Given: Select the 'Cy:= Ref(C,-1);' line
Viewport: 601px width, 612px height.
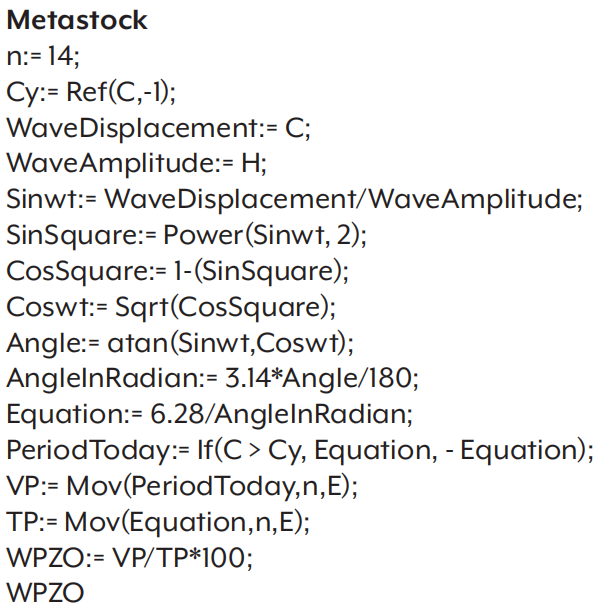Looking at the screenshot, I should coord(91,93).
